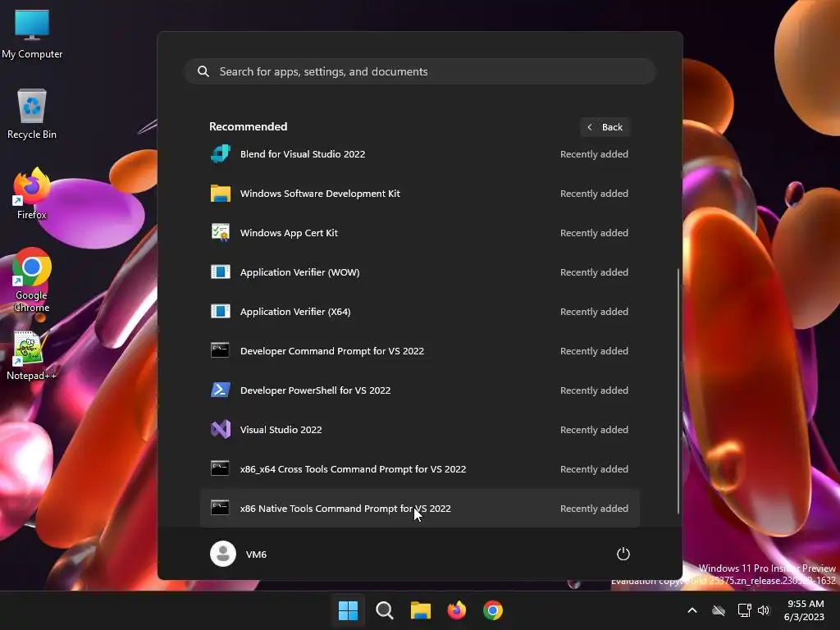Click x86 Native Tools Command Prompt icon
The width and height of the screenshot is (840, 630).
[220, 509]
